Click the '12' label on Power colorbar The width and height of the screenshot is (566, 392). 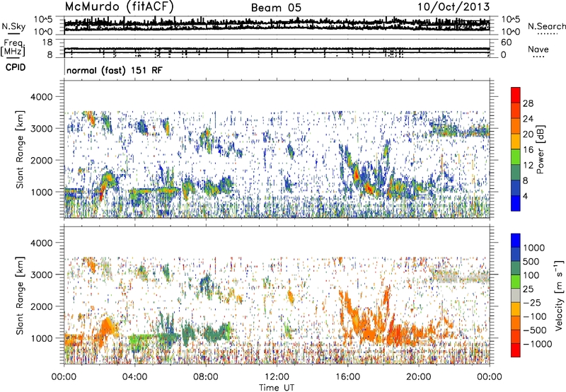[x=528, y=166]
